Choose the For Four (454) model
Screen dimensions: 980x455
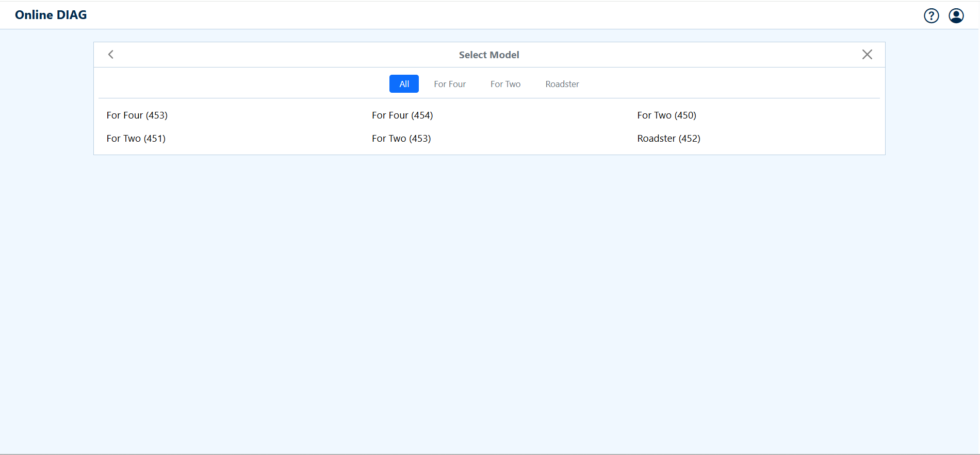click(402, 115)
